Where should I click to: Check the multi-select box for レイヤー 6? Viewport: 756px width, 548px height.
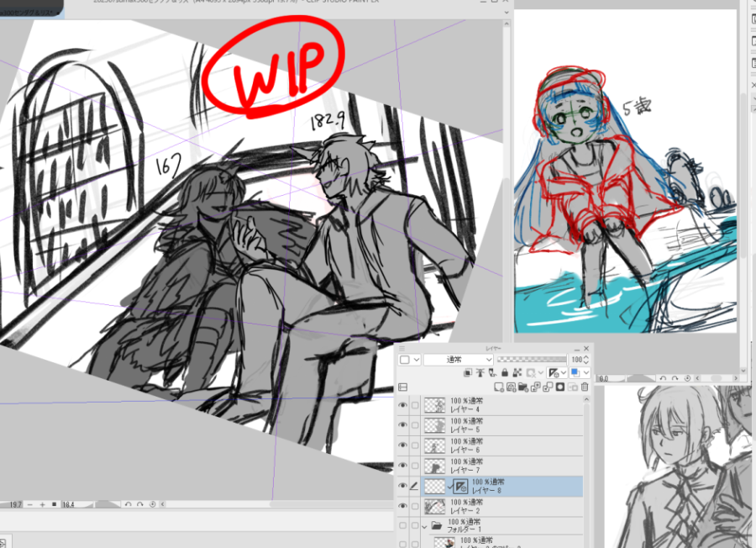click(415, 445)
